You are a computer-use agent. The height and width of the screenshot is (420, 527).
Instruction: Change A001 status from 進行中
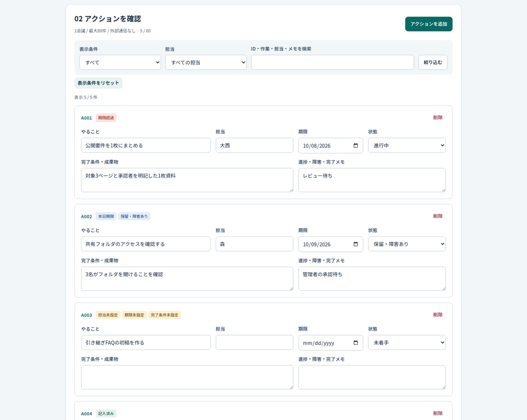407,146
